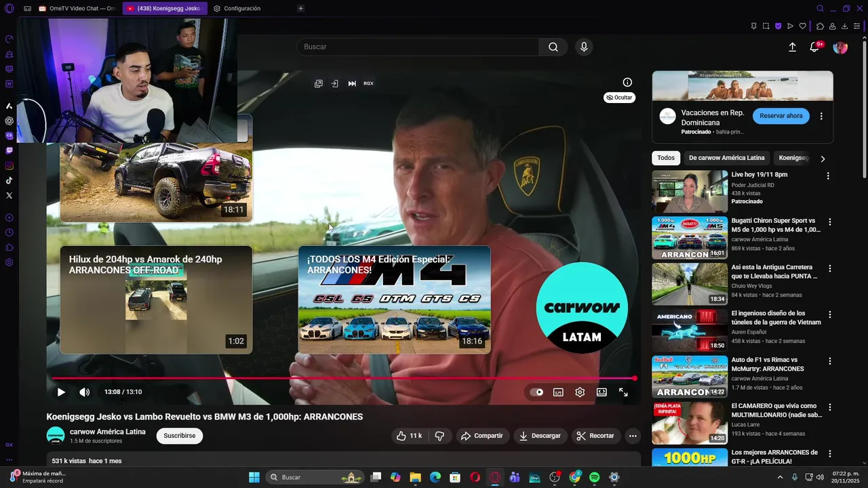Click the voice search microphone button
Screen dimensions: 868x488
pyautogui.click(x=584, y=47)
